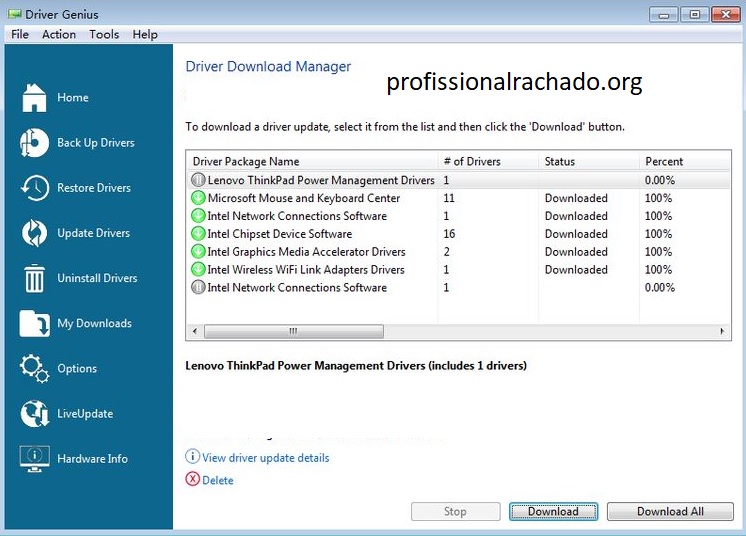Screen dimensions: 746x536
Task: Open the Tools menu
Action: (x=104, y=34)
